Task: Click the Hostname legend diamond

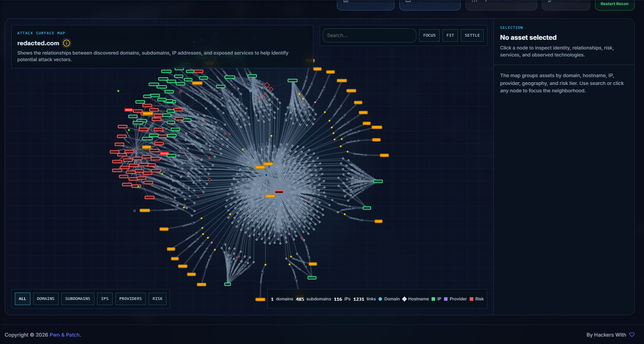Action: click(404, 299)
